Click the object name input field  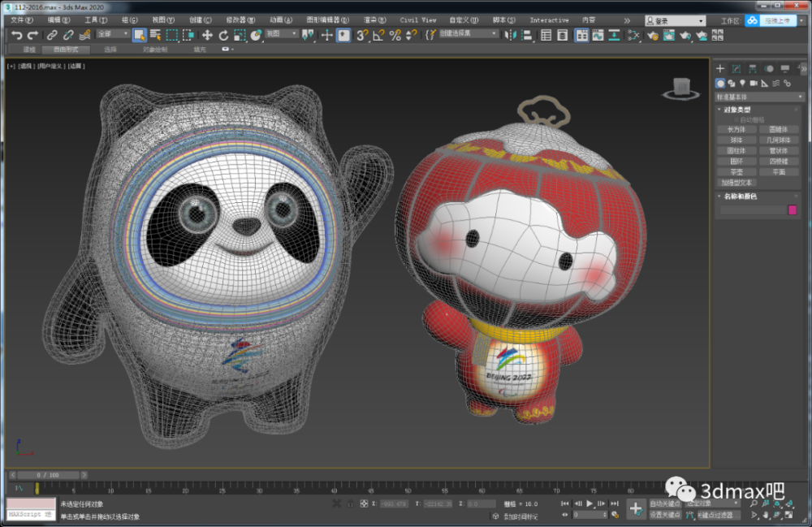coord(753,210)
